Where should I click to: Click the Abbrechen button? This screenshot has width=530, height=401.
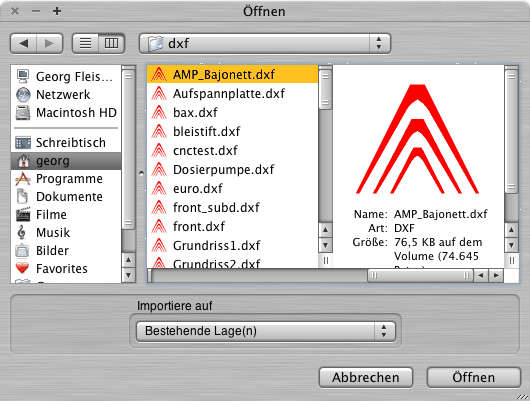[x=366, y=377]
